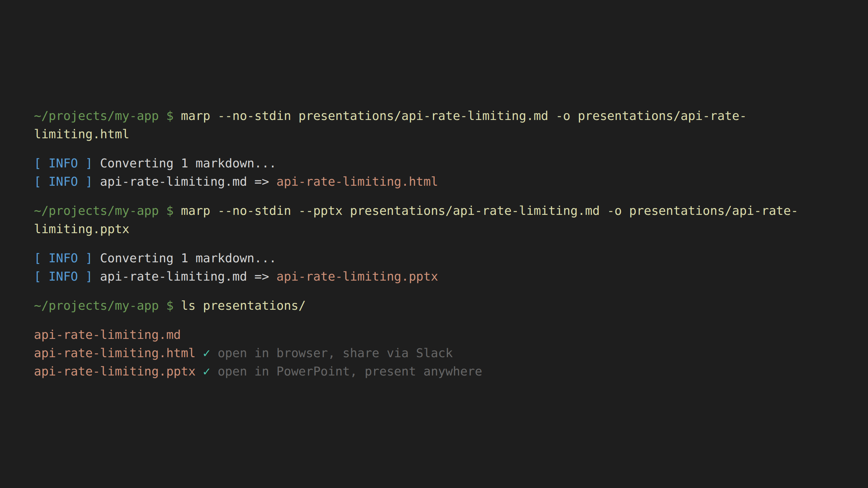Select api-rate-limiting.pptx in the ls listing

(115, 372)
